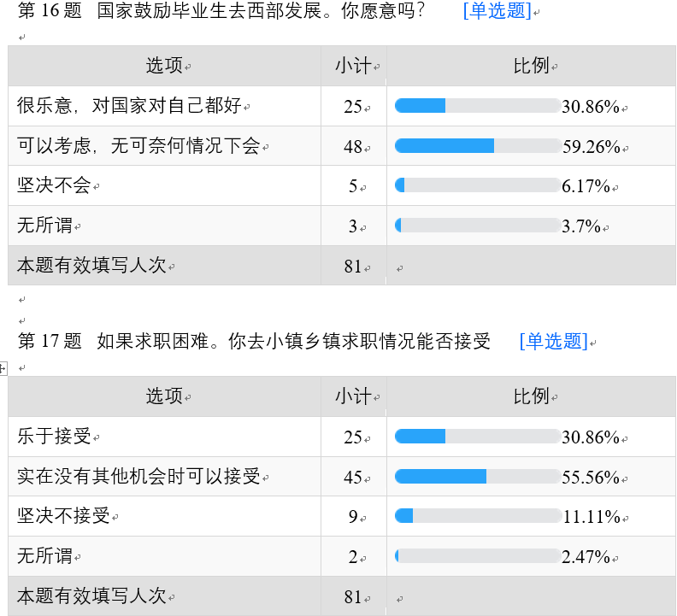Open the [单选题] link for question 17

pos(553,342)
